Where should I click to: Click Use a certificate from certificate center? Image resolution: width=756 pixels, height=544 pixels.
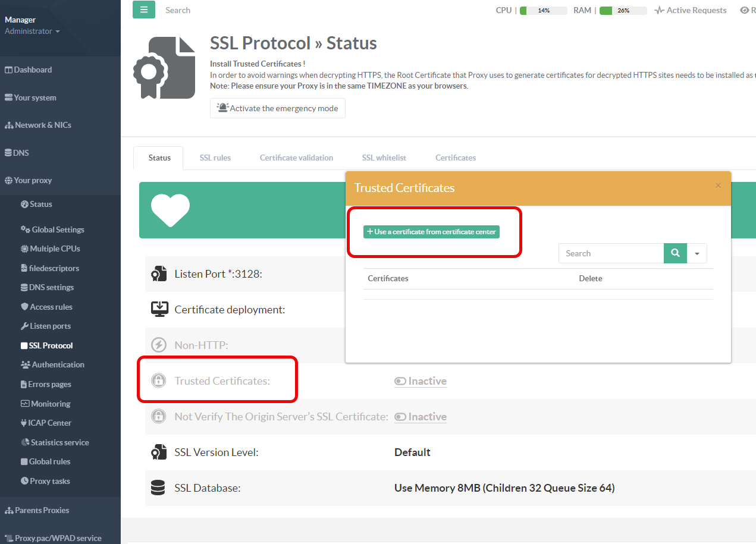(x=431, y=232)
